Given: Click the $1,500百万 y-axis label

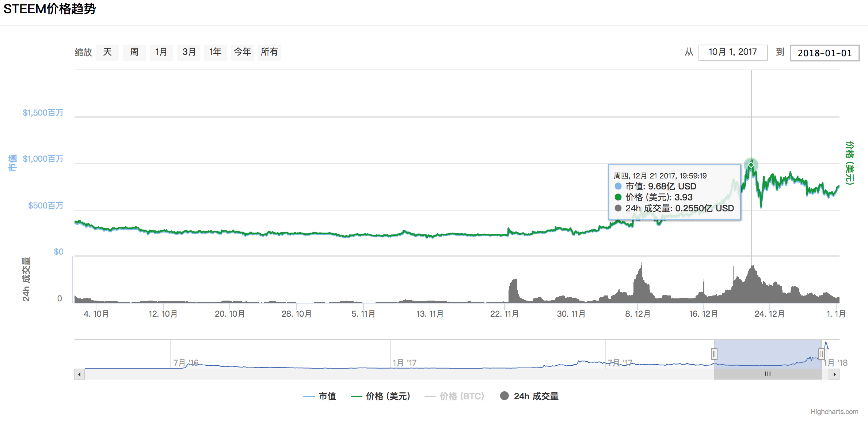Looking at the screenshot, I should 43,113.
